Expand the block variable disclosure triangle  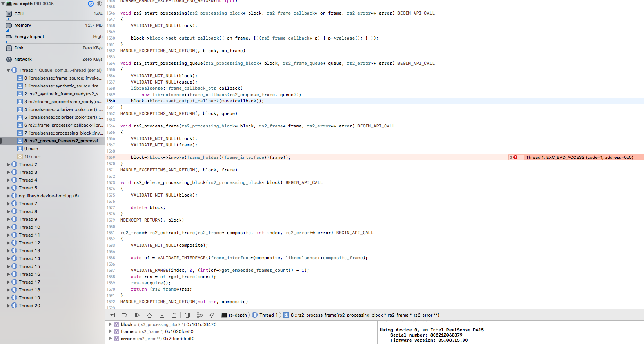click(x=110, y=324)
